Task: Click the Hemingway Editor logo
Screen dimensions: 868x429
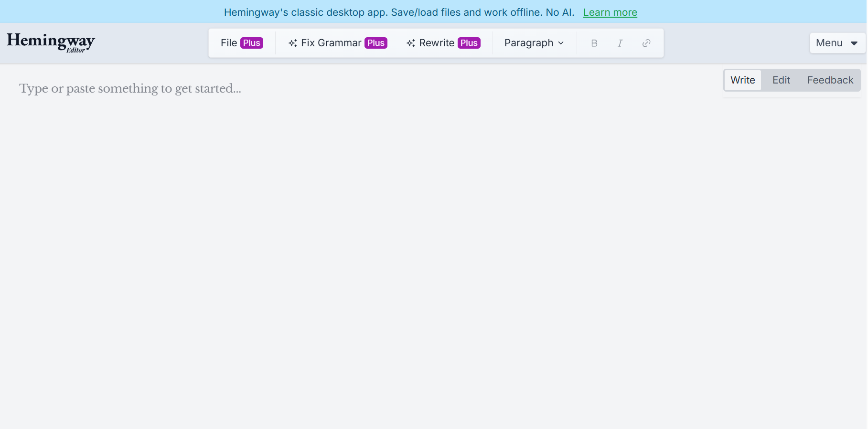Action: (51, 42)
